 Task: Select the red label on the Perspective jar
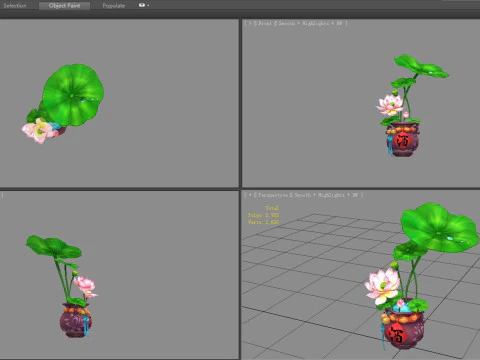click(x=396, y=333)
